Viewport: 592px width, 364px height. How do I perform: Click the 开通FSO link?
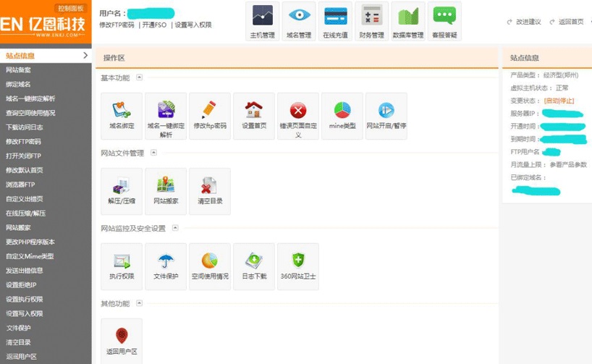[x=153, y=25]
